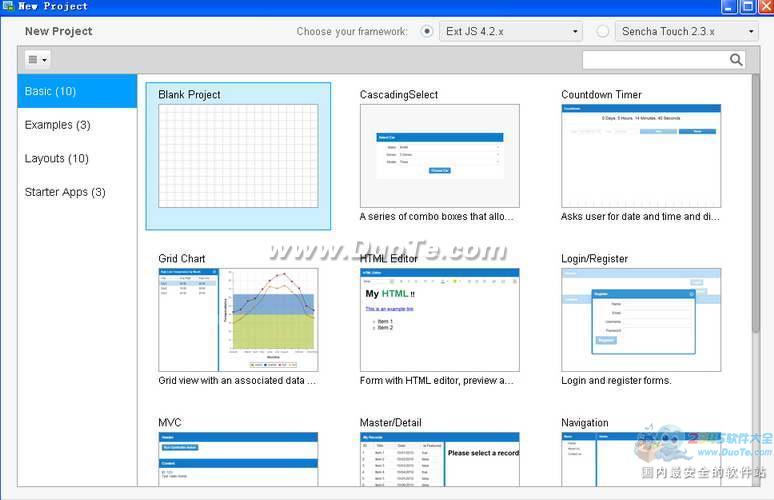Select the Starter Apps (3) category

77,192
